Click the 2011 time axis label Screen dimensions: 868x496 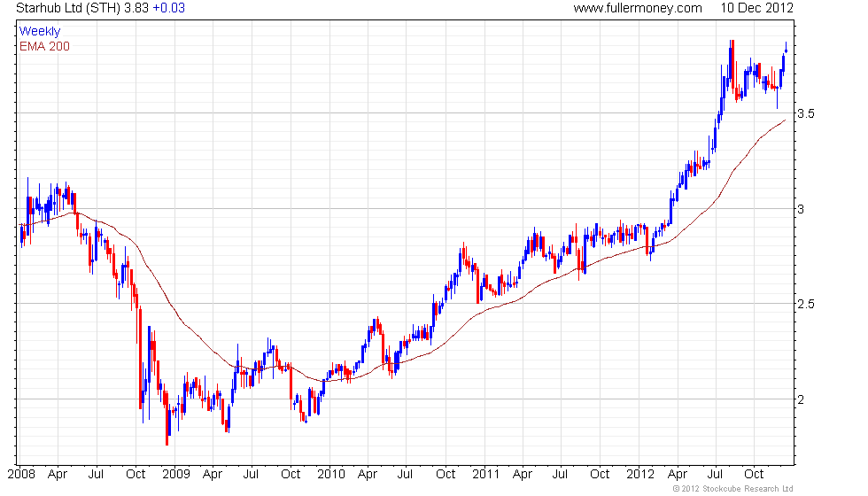point(485,475)
